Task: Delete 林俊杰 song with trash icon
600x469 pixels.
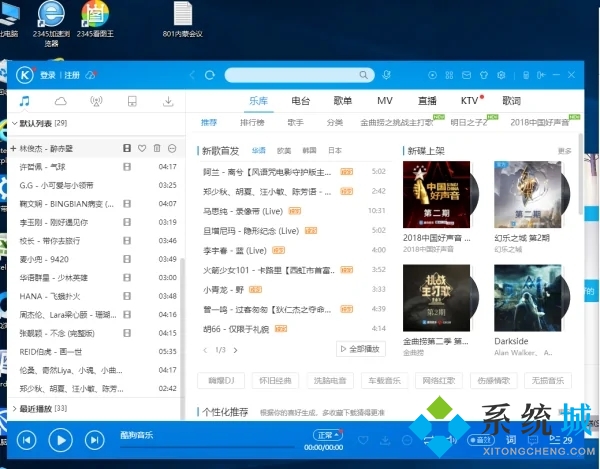Action: pos(157,148)
